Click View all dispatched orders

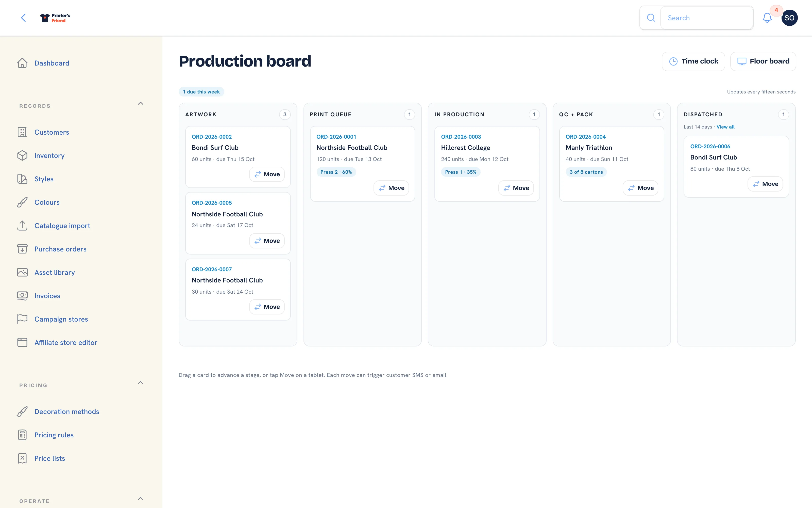[x=725, y=127]
